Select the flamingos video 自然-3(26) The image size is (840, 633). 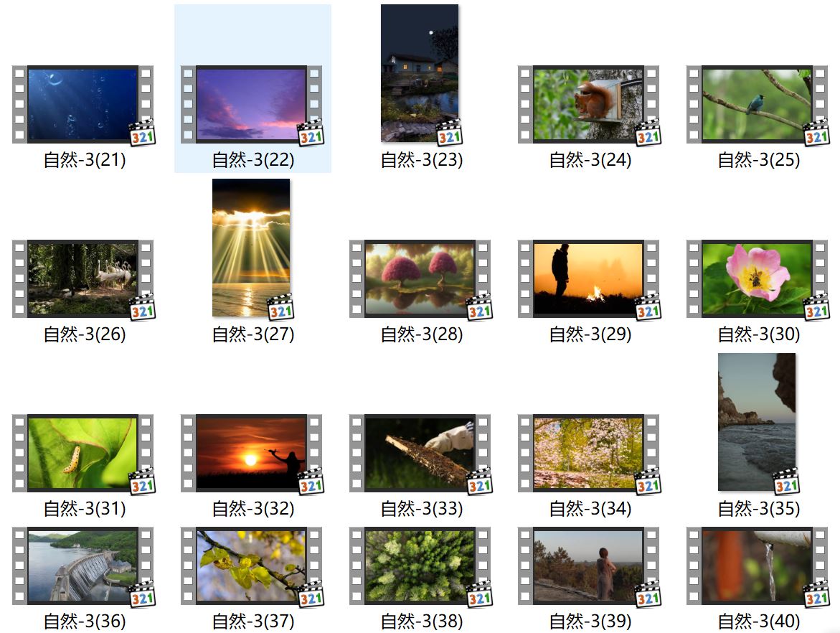(82, 279)
